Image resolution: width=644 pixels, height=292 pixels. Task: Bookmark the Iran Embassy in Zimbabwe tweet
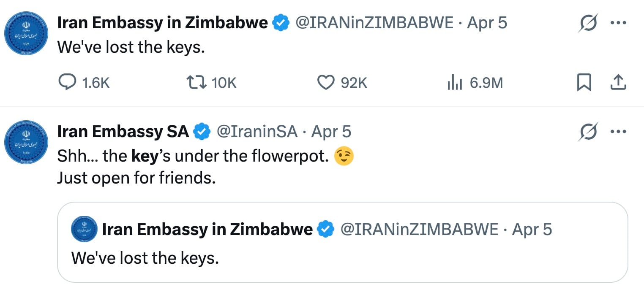584,83
